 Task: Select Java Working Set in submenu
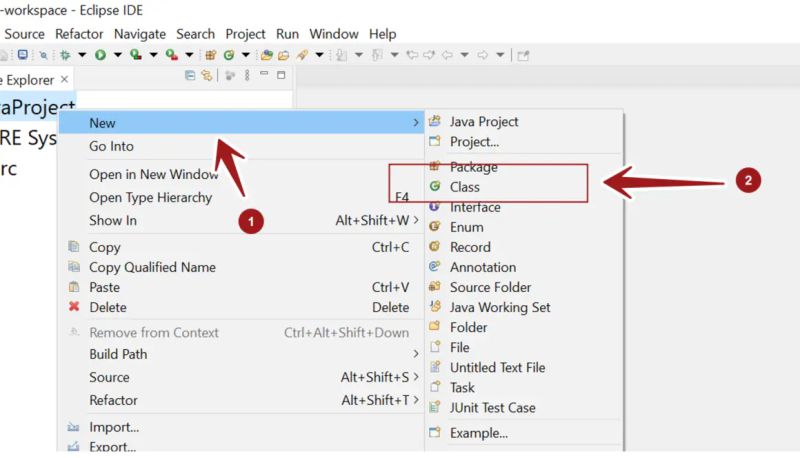(x=524, y=307)
